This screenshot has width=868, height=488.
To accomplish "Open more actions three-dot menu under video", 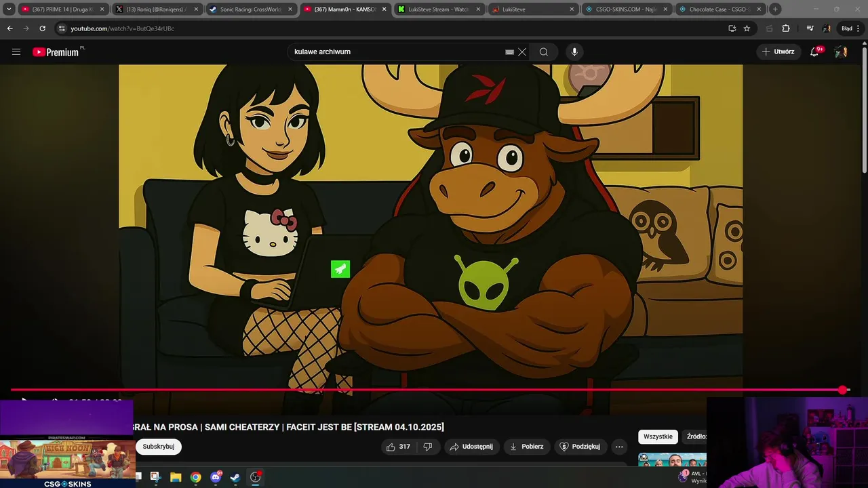I will [x=618, y=447].
